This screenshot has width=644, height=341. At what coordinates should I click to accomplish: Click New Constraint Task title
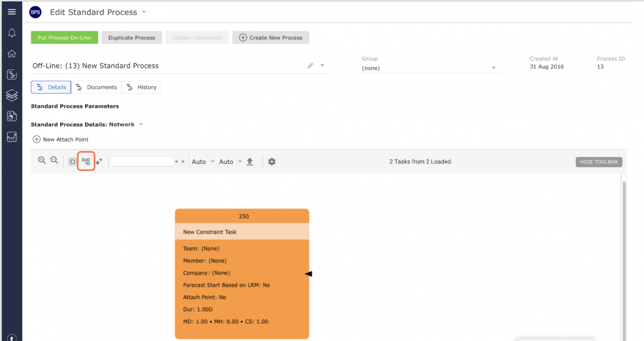click(x=210, y=232)
